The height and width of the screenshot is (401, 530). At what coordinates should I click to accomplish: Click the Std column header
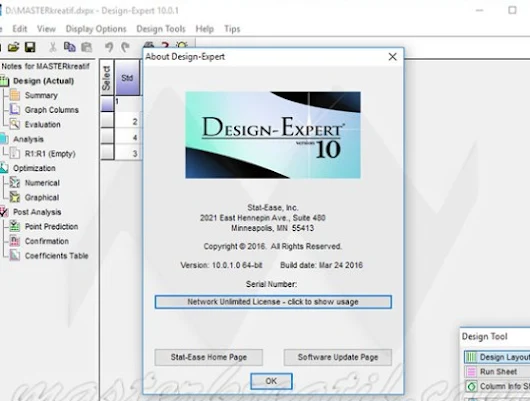coord(128,78)
